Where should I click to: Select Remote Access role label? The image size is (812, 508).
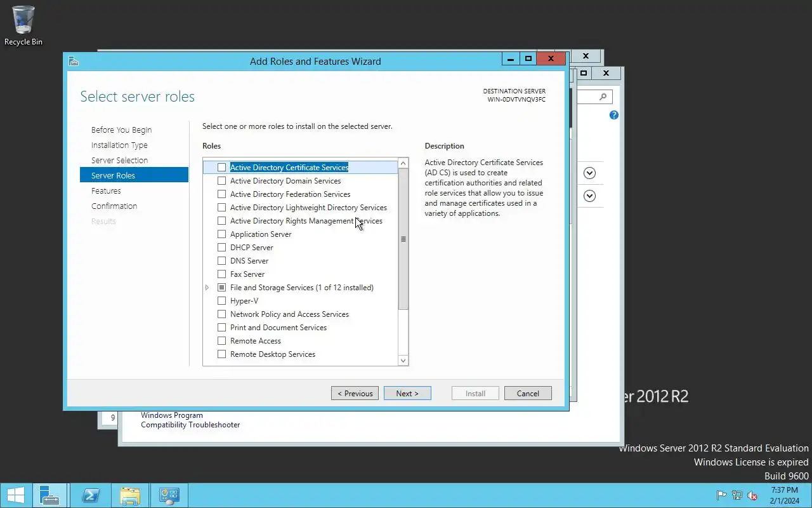coord(256,341)
